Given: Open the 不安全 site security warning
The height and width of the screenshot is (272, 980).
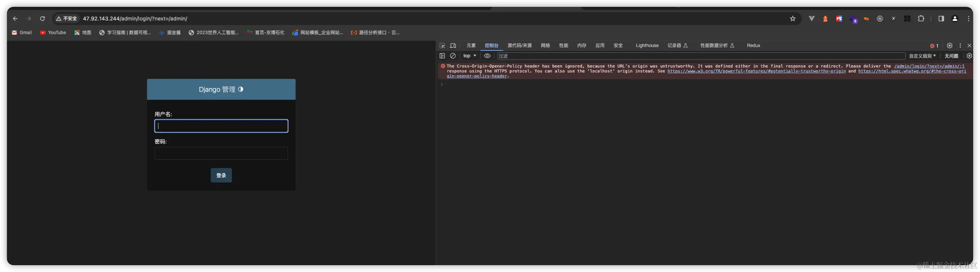Looking at the screenshot, I should click(67, 19).
